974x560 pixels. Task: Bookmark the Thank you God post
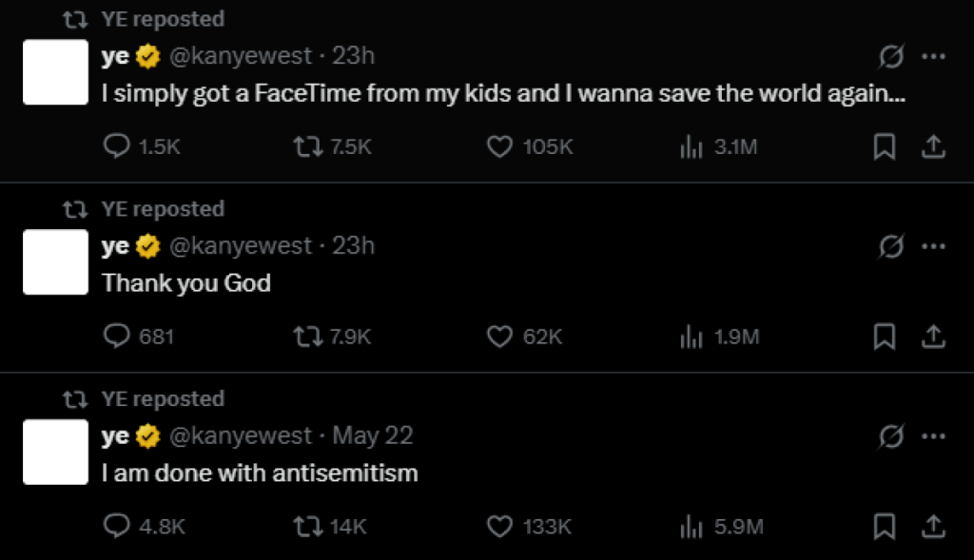click(x=885, y=337)
